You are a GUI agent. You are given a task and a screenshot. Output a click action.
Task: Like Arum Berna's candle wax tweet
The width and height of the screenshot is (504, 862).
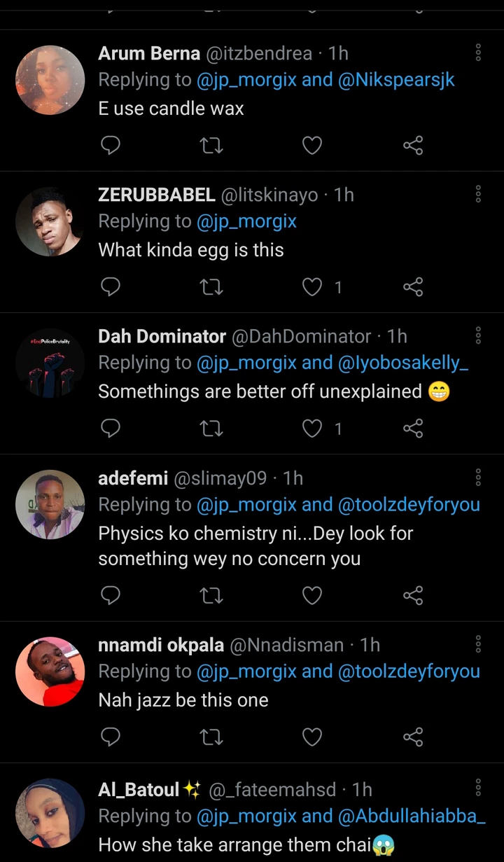pos(311,145)
